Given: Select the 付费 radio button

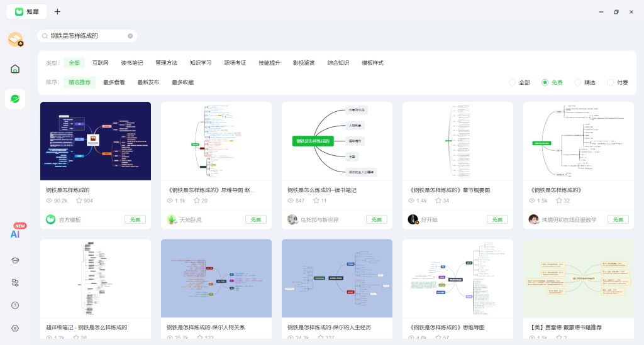Looking at the screenshot, I should [x=610, y=82].
